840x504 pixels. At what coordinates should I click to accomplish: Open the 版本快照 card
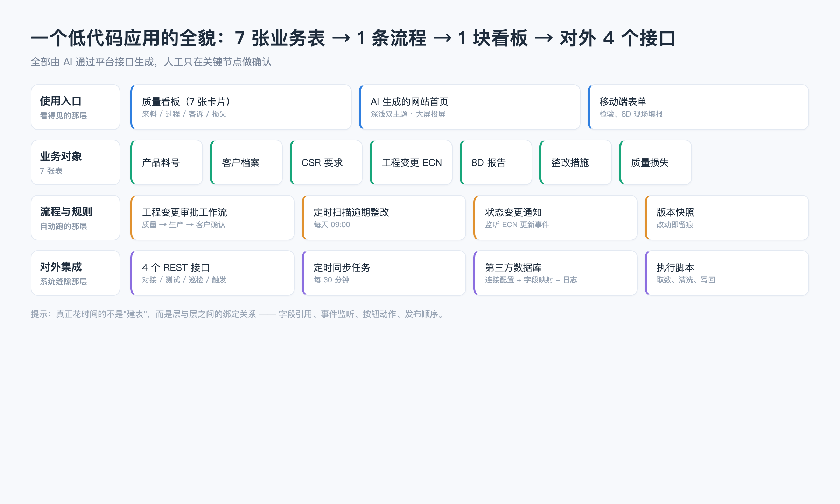point(727,218)
